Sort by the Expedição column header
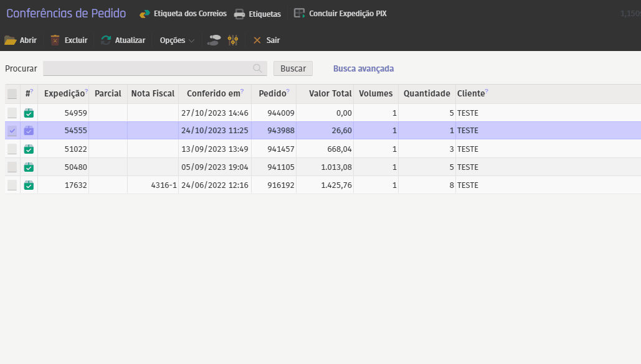The height and width of the screenshot is (364, 641). (64, 94)
